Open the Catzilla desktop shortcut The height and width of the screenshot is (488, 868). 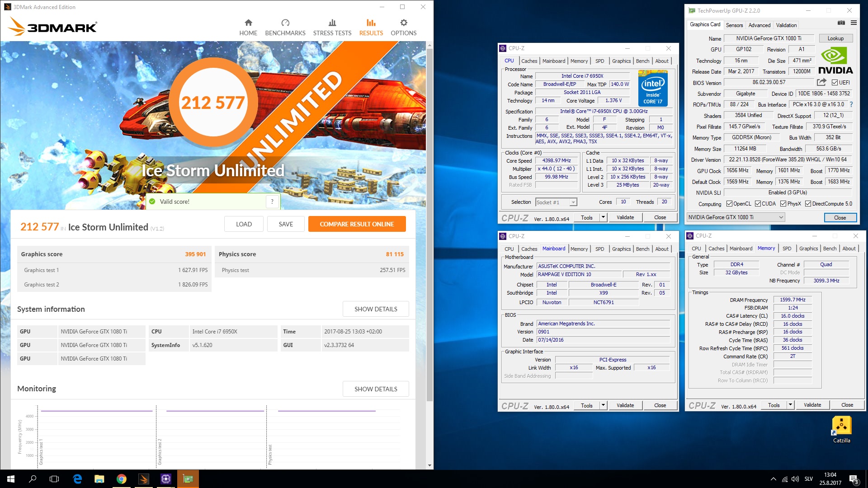(841, 430)
